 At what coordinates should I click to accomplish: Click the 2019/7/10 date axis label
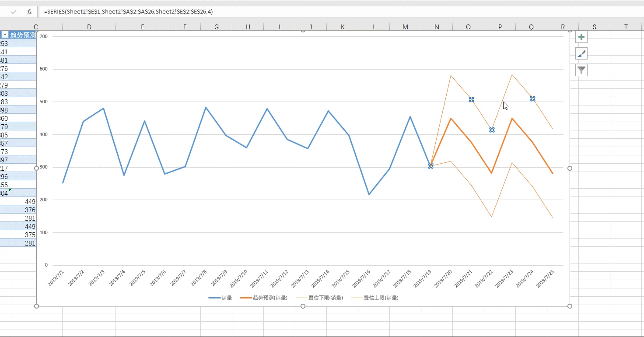[239, 278]
